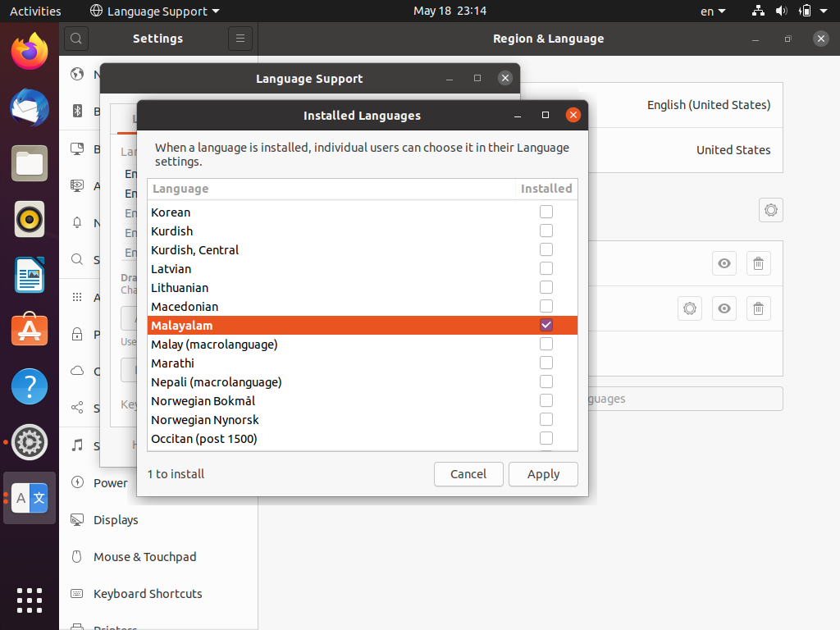The width and height of the screenshot is (840, 630).
Task: Enable the Marathi installed checkbox
Action: point(546,363)
